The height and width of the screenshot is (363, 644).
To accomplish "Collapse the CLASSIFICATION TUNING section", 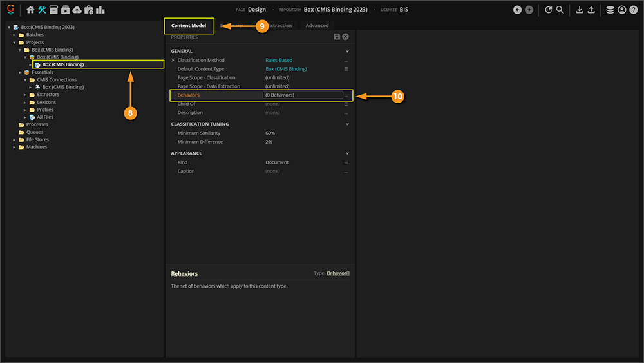I will point(347,124).
